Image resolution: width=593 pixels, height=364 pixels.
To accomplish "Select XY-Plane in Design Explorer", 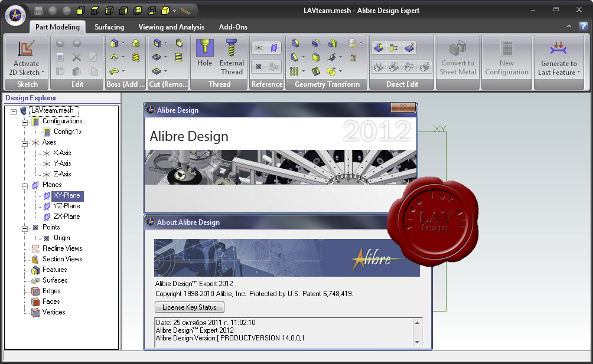I will [x=67, y=196].
